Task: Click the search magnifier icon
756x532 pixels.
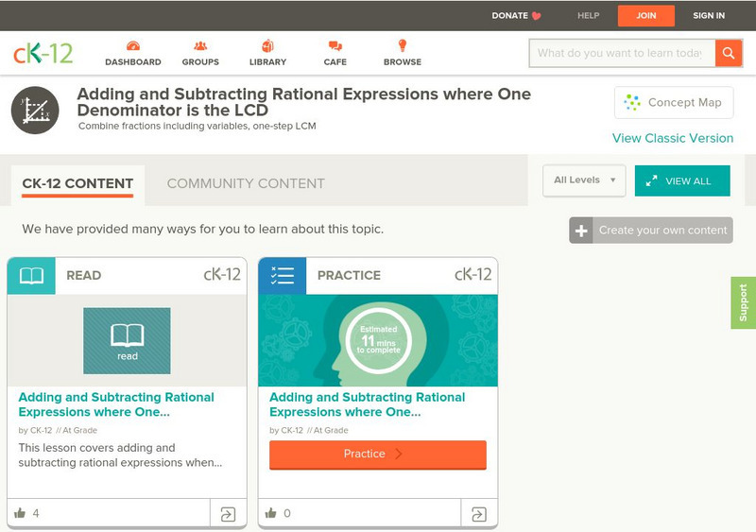Action: tap(729, 53)
